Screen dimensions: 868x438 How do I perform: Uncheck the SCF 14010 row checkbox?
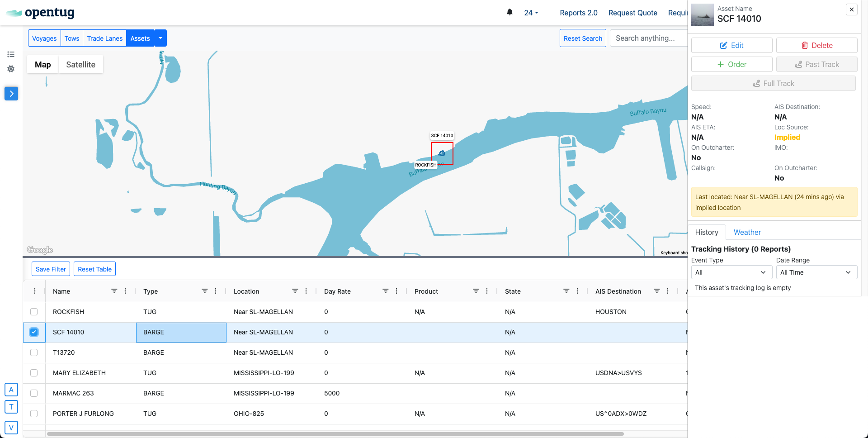click(x=34, y=332)
